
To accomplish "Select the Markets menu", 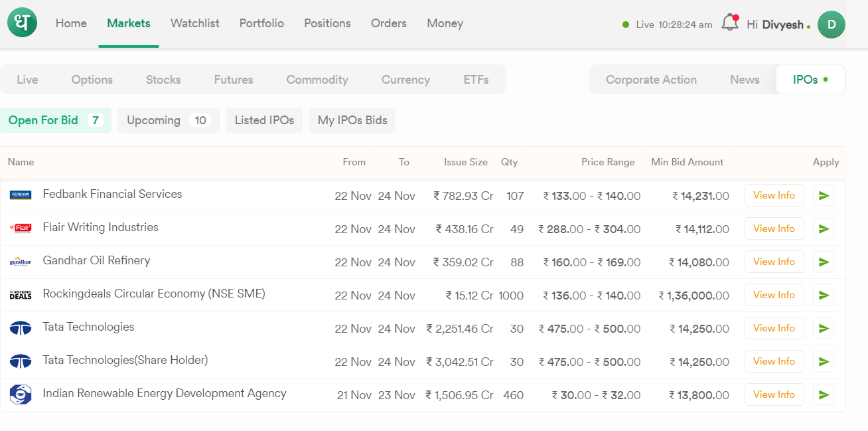I will coord(129,23).
